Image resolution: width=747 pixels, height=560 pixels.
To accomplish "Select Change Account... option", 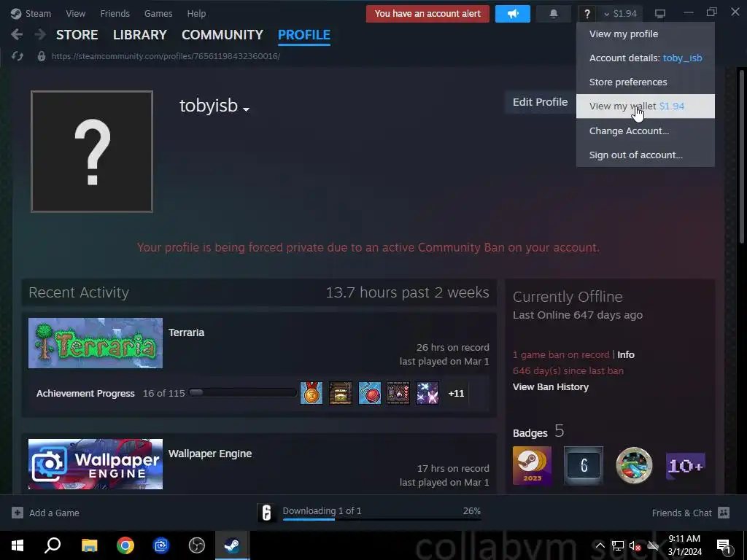I will (x=645, y=131).
